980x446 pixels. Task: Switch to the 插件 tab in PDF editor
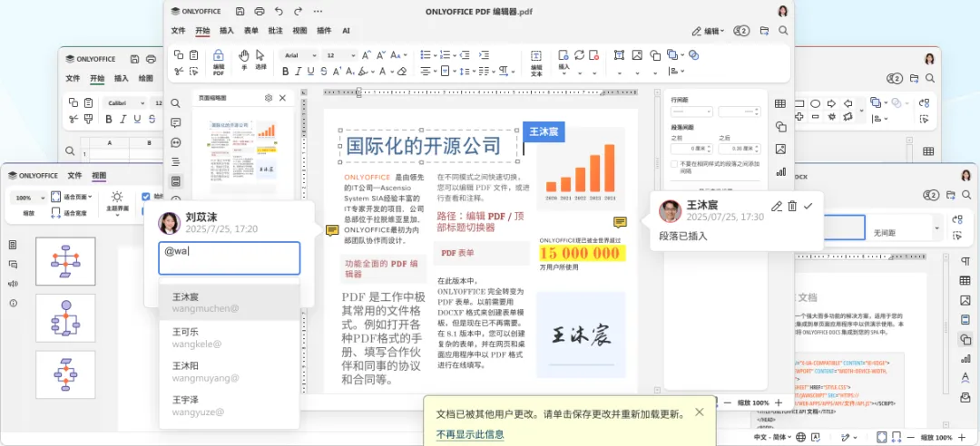(324, 31)
